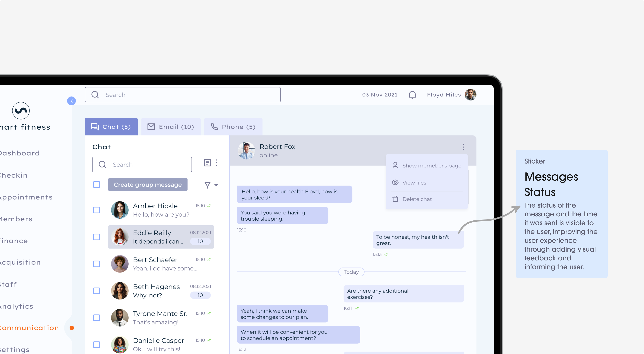The image size is (644, 354).
Task: Check the Eddie Reilly chat checkbox
Action: (97, 237)
